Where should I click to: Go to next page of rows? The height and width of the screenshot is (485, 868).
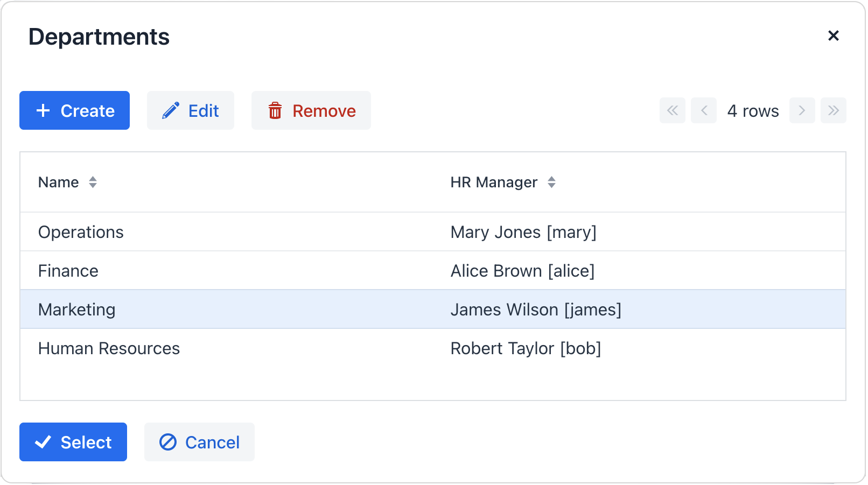(x=802, y=110)
